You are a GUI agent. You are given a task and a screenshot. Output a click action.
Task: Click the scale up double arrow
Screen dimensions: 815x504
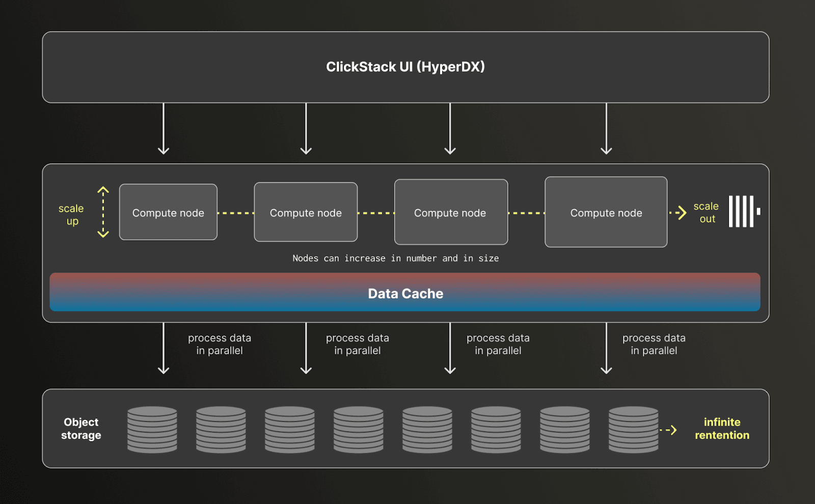(x=104, y=212)
